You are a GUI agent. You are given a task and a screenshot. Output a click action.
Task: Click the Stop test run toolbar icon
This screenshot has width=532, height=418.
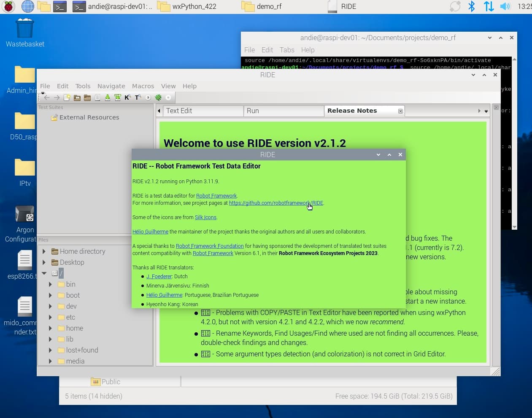168,98
